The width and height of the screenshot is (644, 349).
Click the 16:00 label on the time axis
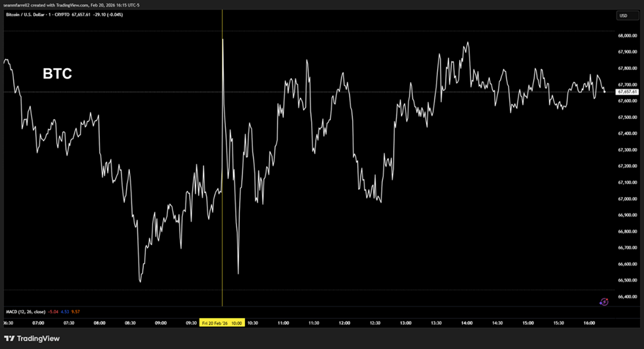589,323
